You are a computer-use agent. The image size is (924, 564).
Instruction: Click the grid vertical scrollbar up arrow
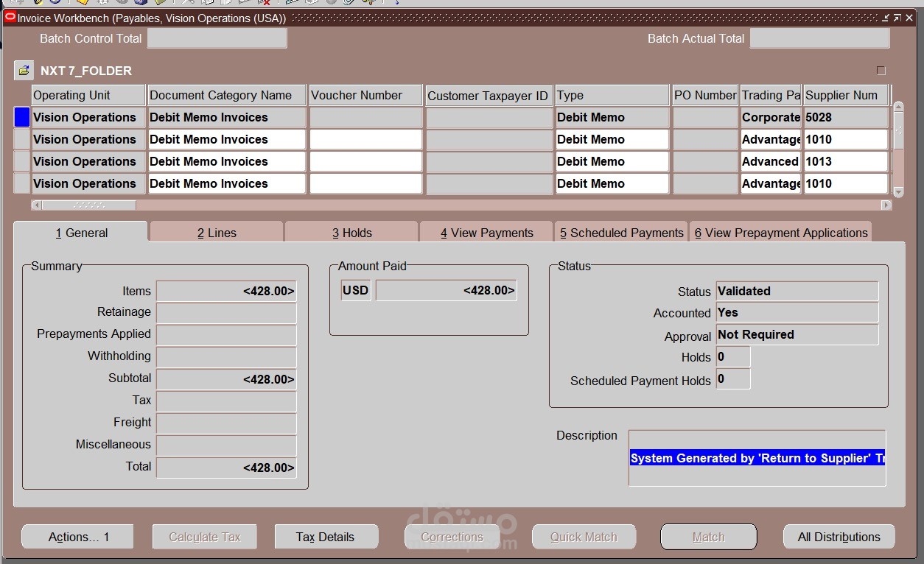tap(898, 107)
